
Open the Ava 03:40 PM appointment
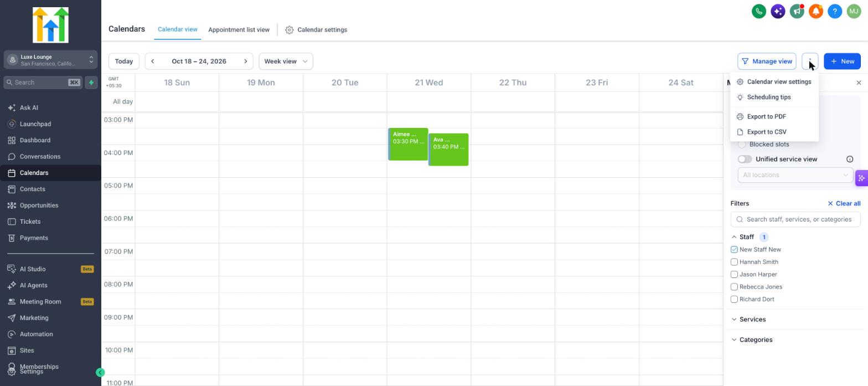pyautogui.click(x=448, y=150)
